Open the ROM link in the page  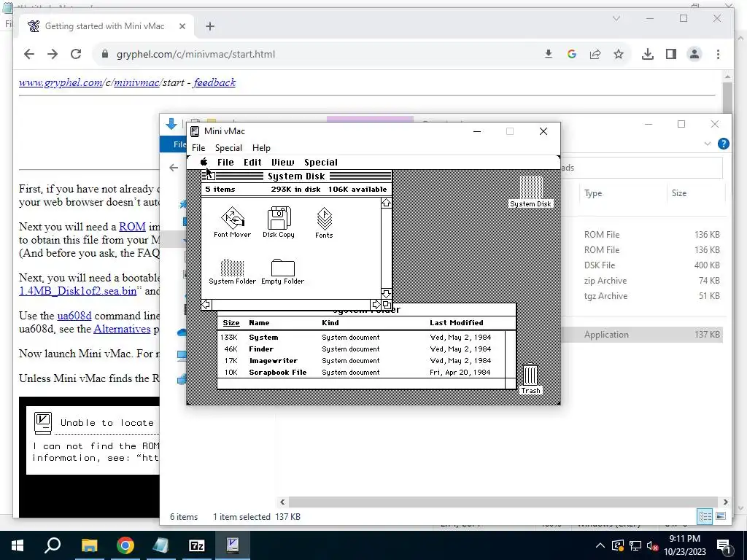coord(132,227)
